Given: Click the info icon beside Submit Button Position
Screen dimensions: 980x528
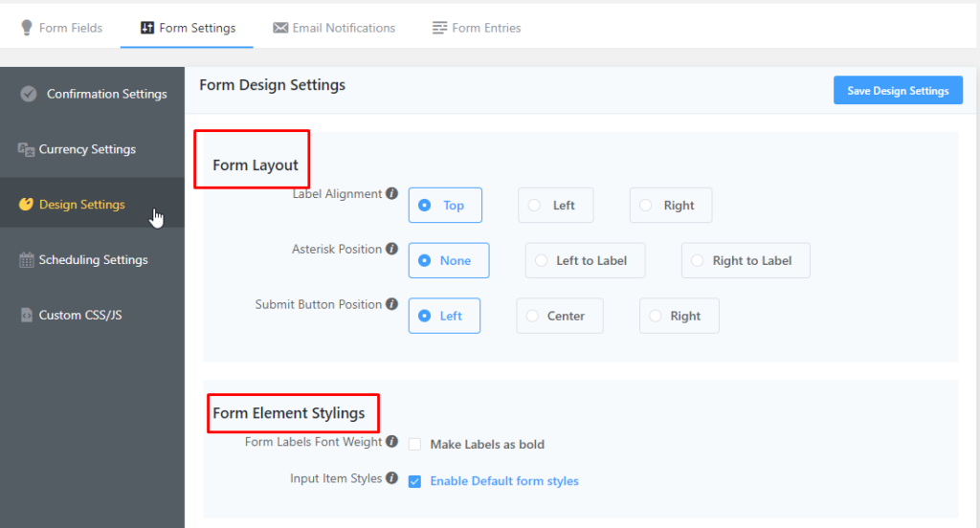Looking at the screenshot, I should (391, 305).
